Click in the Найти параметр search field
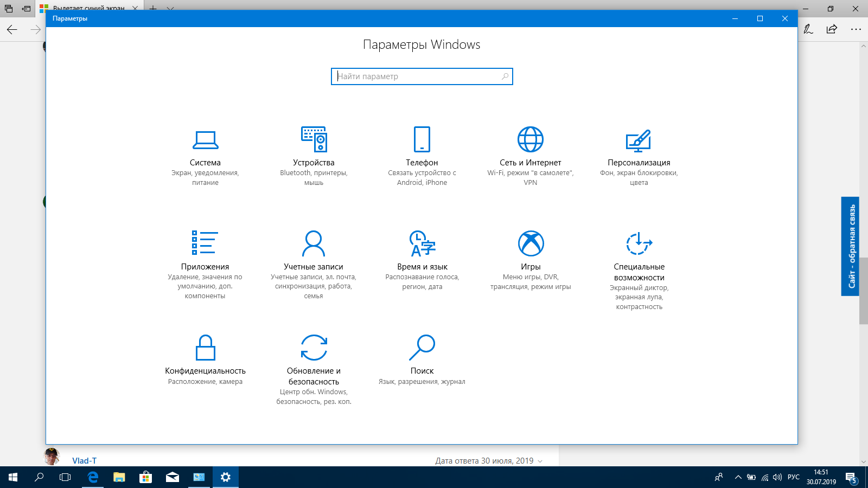Image resolution: width=868 pixels, height=488 pixels. 422,76
